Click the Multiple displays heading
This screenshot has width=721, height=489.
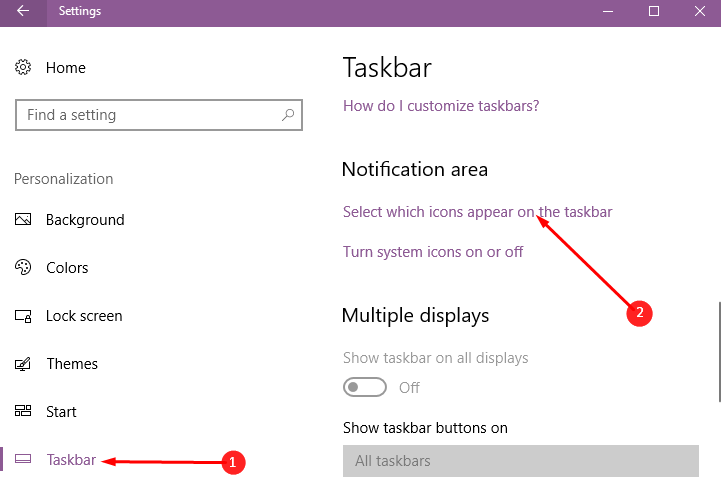click(x=415, y=316)
